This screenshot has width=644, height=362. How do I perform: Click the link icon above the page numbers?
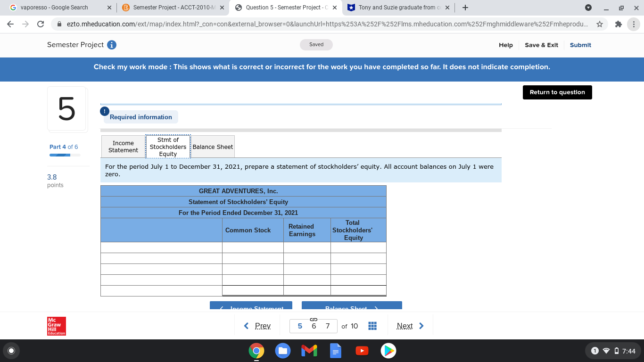click(x=313, y=319)
